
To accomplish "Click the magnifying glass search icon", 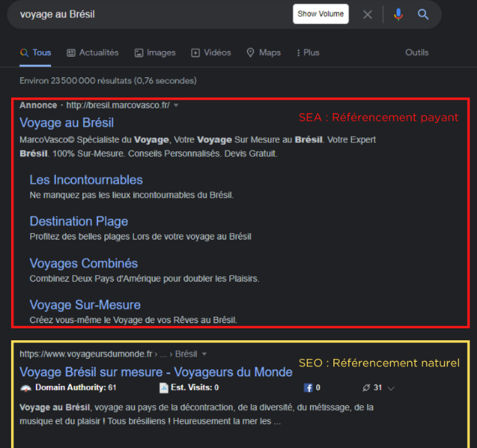I will [423, 14].
